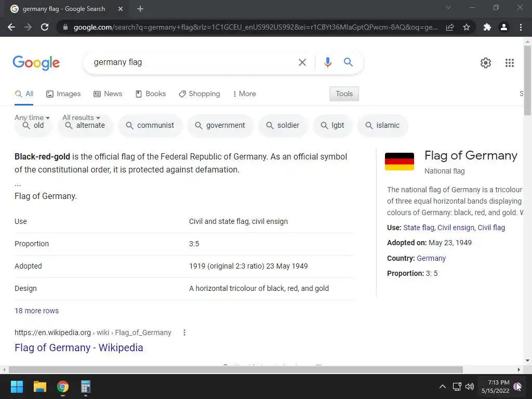The height and width of the screenshot is (399, 532).
Task: Bookmark this page with the star icon
Action: click(467, 27)
